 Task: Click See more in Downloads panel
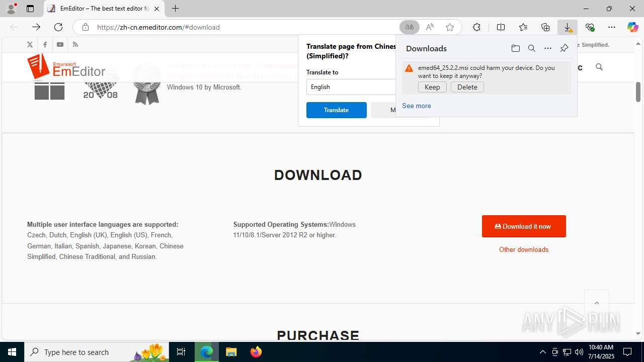tap(416, 106)
